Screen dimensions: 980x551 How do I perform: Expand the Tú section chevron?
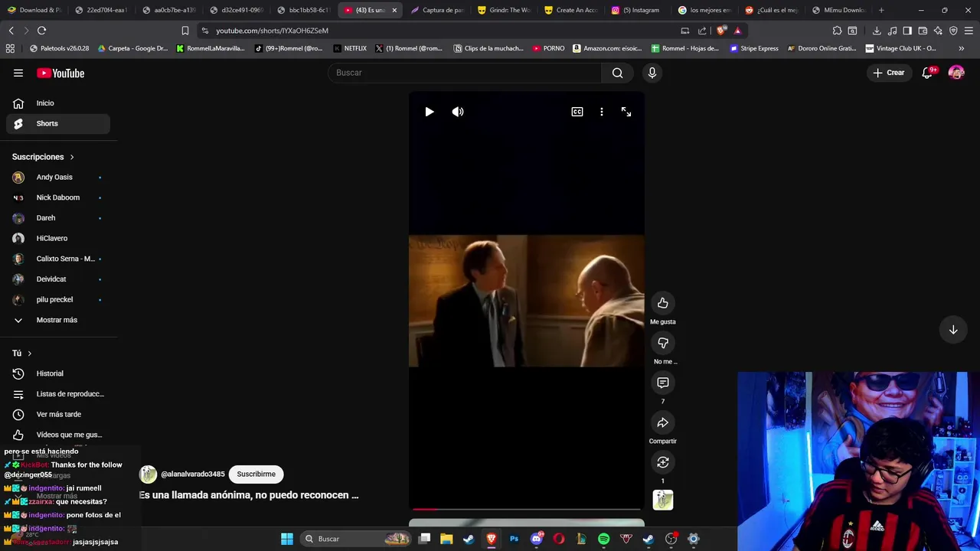tap(29, 354)
